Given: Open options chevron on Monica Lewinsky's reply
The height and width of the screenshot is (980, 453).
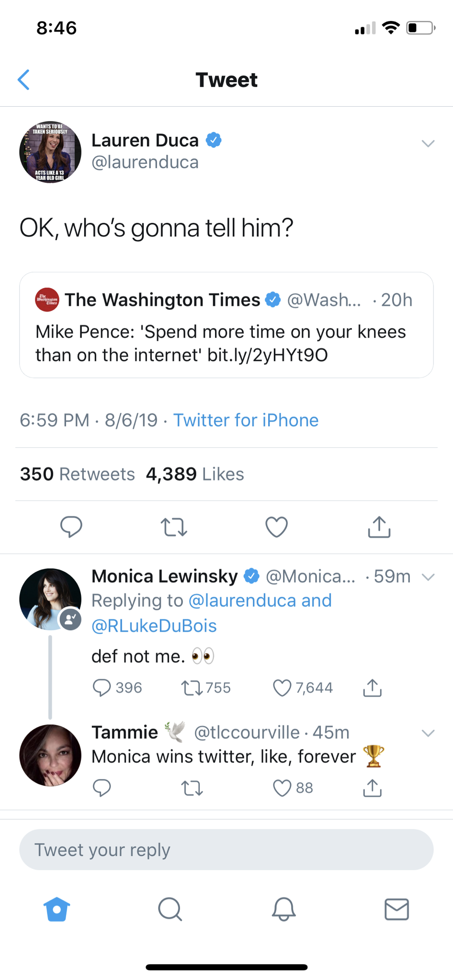Looking at the screenshot, I should (x=428, y=577).
